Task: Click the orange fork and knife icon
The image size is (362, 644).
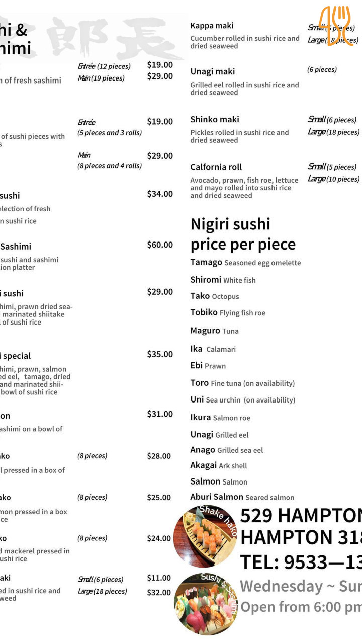Action: point(334,25)
